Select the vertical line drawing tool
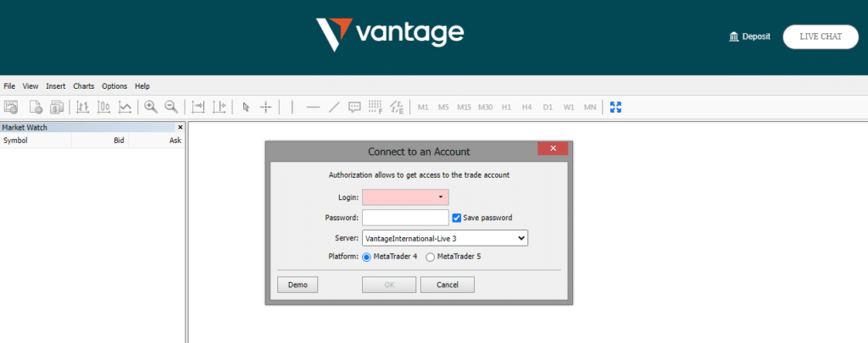This screenshot has height=343, width=868. click(x=292, y=108)
